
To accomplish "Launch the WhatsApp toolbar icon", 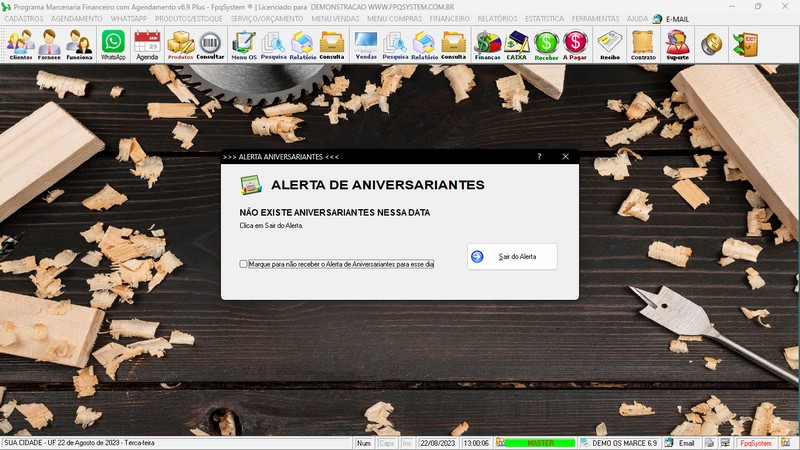I will pos(113,44).
